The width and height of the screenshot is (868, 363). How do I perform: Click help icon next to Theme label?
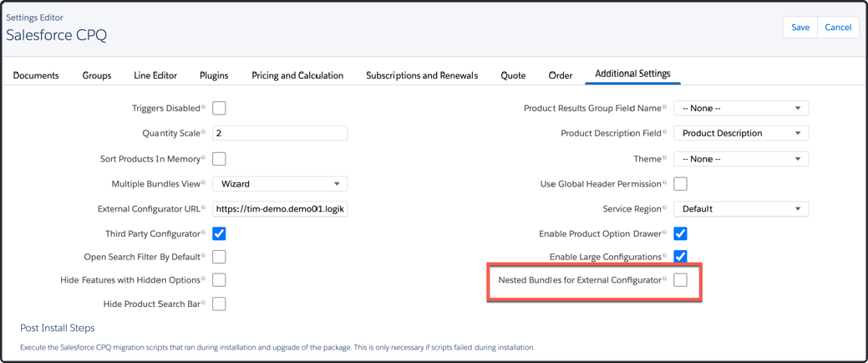pyautogui.click(x=664, y=157)
